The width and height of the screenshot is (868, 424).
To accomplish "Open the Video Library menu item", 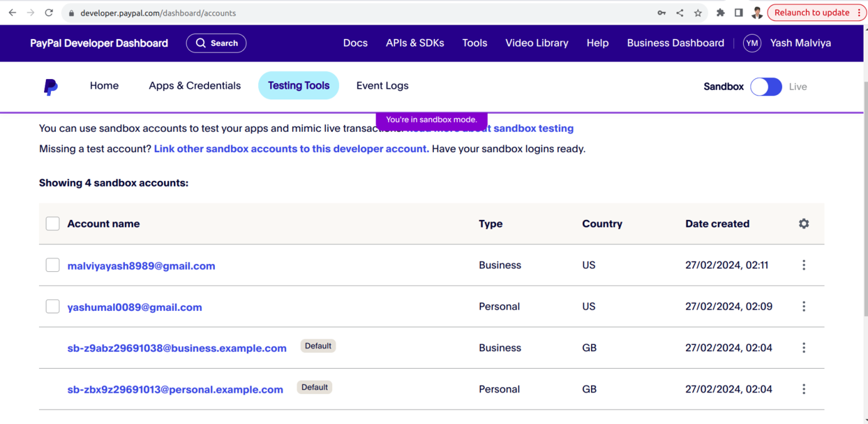I will (536, 43).
